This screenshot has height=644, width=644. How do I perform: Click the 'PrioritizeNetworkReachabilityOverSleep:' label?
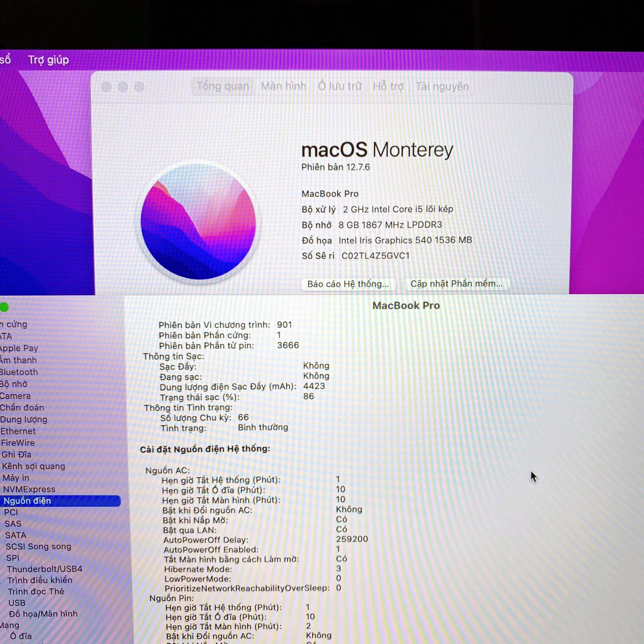click(247, 588)
